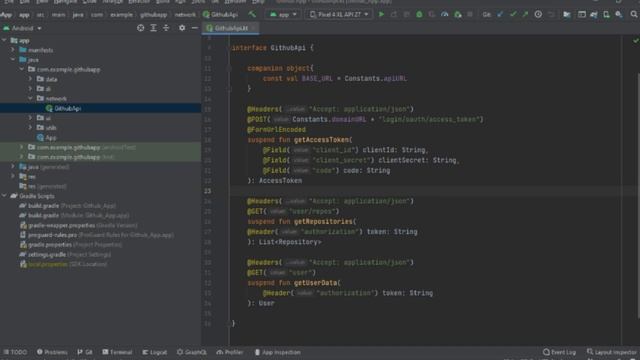The height and width of the screenshot is (360, 640).
Task: Expand the data package
Action: click(x=30, y=79)
